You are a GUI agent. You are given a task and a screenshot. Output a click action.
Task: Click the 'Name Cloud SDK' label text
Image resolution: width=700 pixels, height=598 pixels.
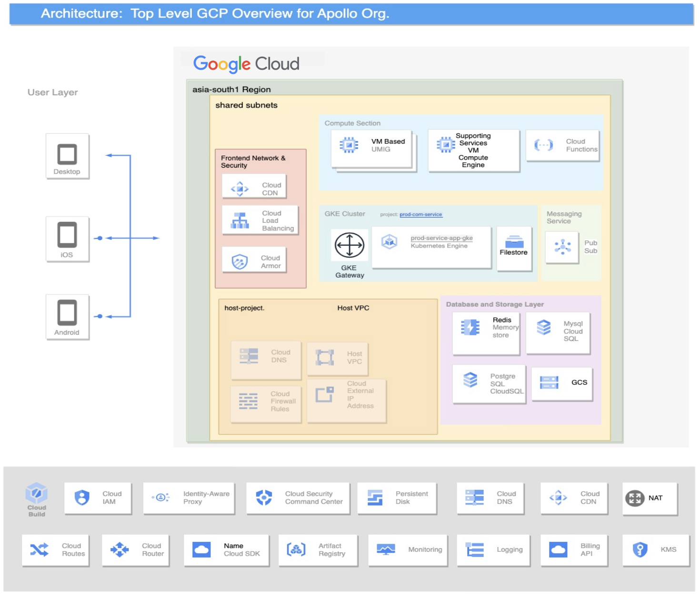[242, 550]
